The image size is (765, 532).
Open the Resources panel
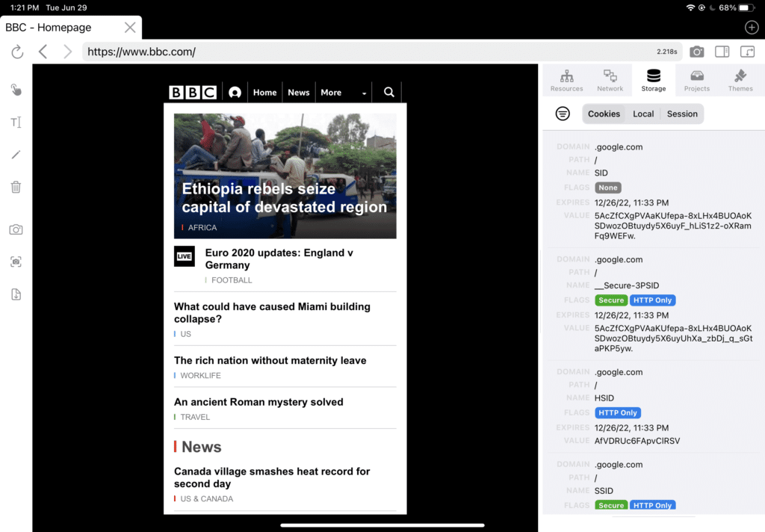(566, 80)
